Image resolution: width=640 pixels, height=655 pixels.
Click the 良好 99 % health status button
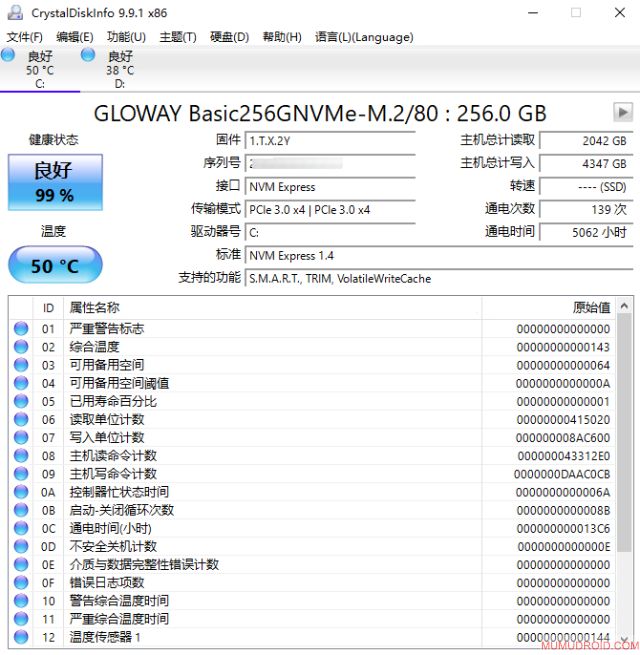tap(55, 182)
